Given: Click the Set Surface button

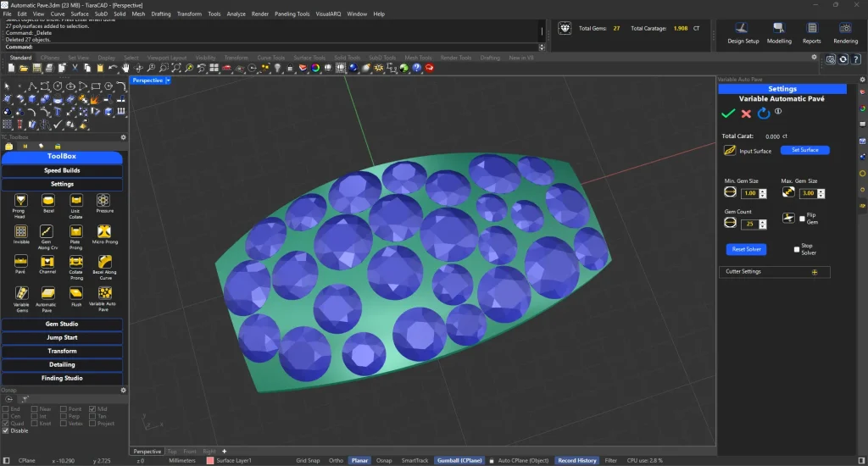Looking at the screenshot, I should pyautogui.click(x=804, y=150).
